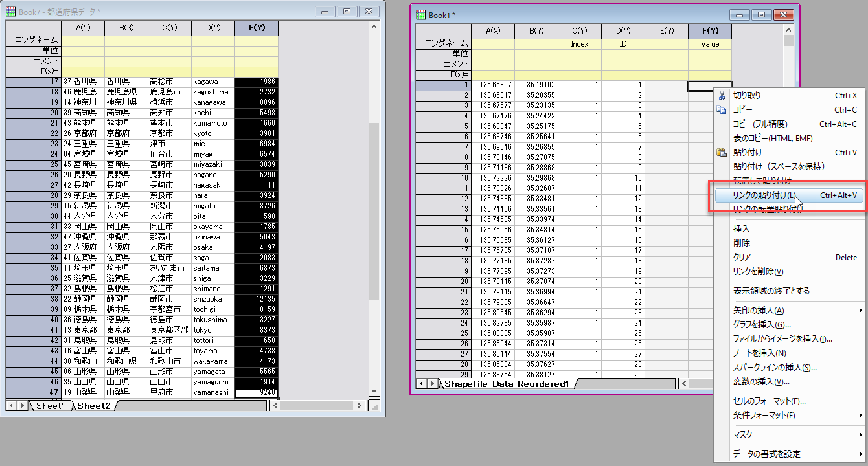The width and height of the screenshot is (868, 466).
Task: Click row header 38 in Book7
Action: click(x=33, y=299)
